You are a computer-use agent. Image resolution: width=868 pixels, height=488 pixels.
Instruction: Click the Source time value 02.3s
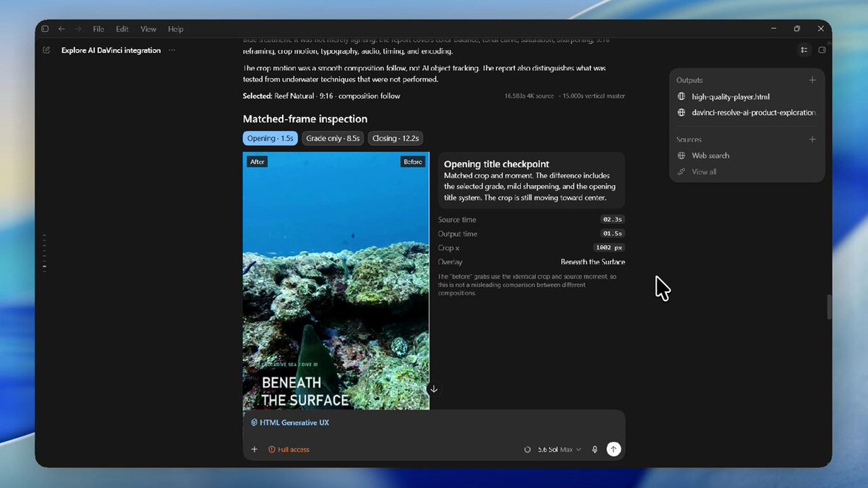tap(612, 220)
